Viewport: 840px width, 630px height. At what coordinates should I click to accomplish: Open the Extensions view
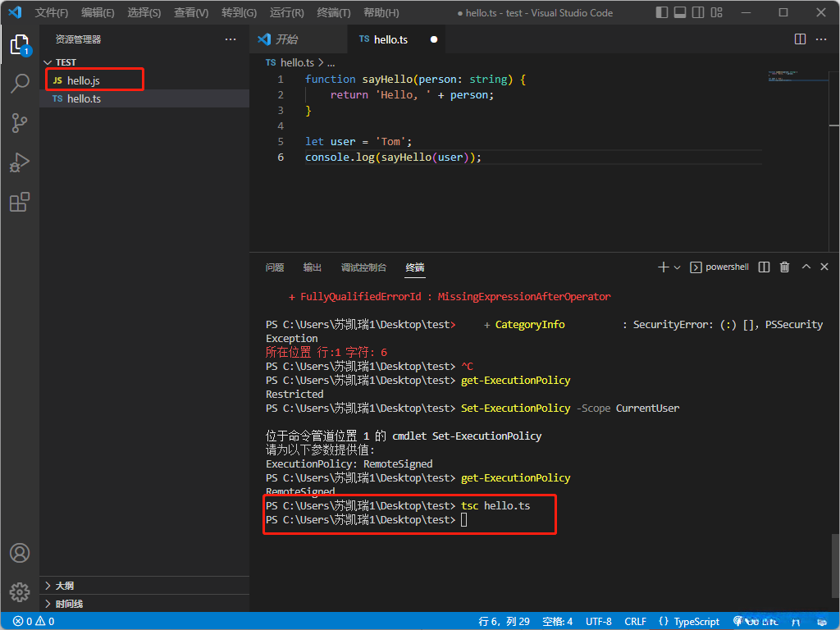(x=20, y=202)
